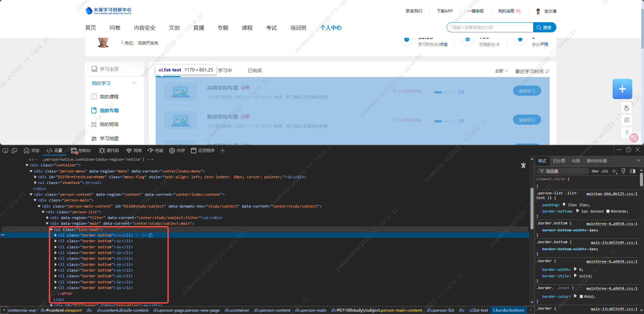The height and width of the screenshot is (314, 644).
Task: Click the 3/8 progress bar of 数据架构专题
Action: [444, 121]
